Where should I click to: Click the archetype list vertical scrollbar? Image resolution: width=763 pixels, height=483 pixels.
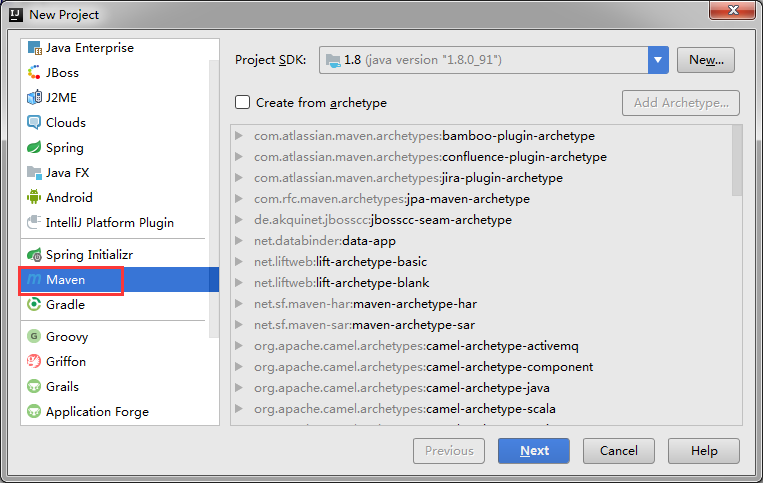[x=737, y=161]
